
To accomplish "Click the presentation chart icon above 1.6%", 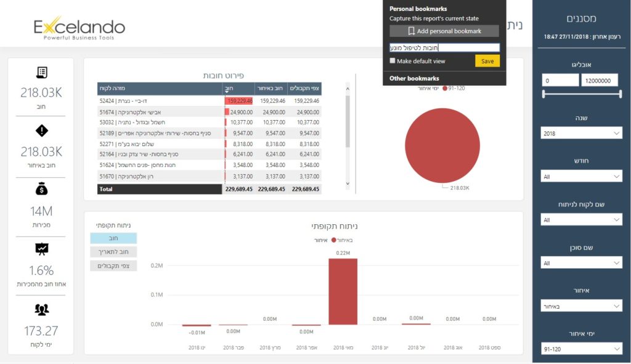I will (42, 248).
